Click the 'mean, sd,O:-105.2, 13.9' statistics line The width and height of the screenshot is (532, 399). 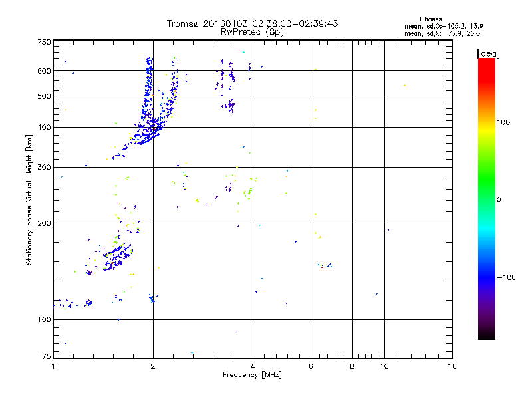[444, 26]
